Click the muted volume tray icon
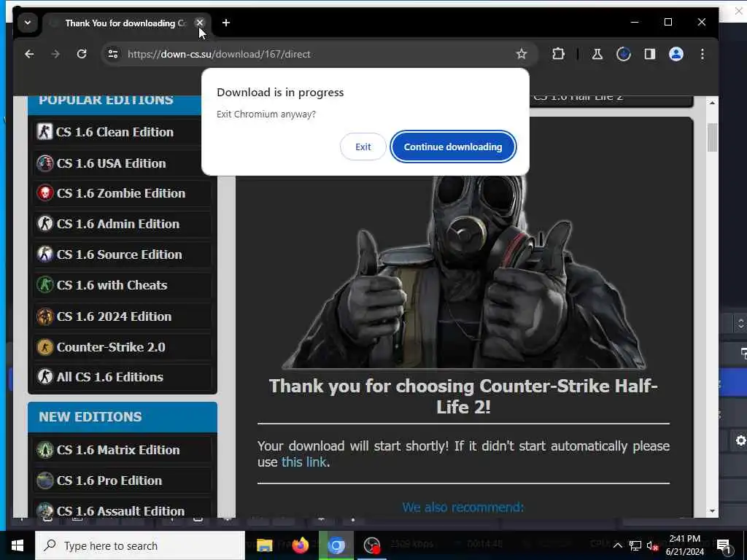Image resolution: width=747 pixels, height=560 pixels. pos(652,545)
